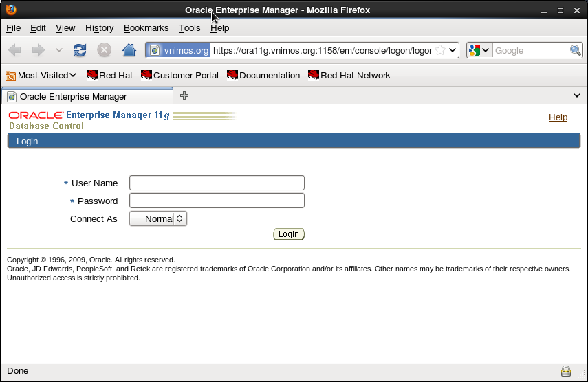The image size is (588, 382).
Task: Open the Edit menu
Action: [x=38, y=28]
